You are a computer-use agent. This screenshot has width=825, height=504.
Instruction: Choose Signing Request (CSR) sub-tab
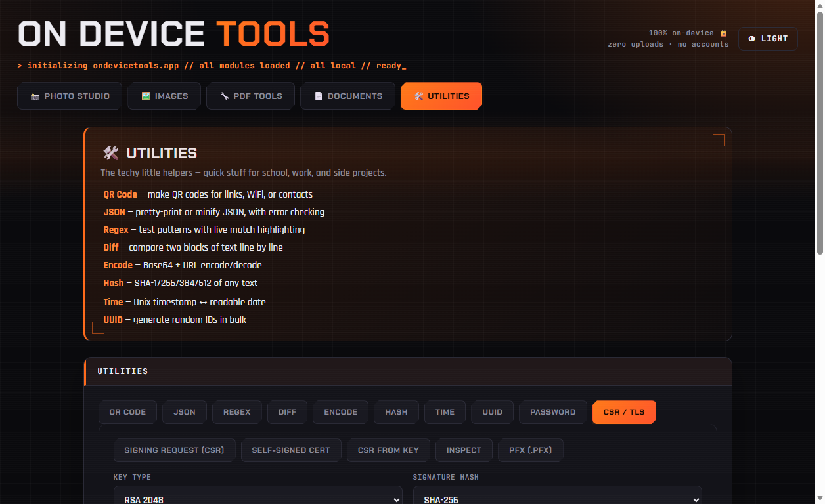point(174,450)
